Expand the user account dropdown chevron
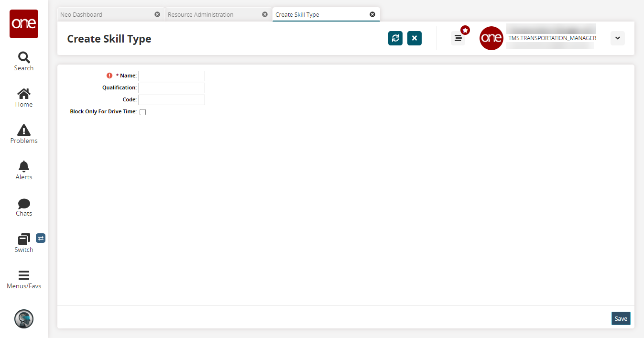 coord(618,38)
